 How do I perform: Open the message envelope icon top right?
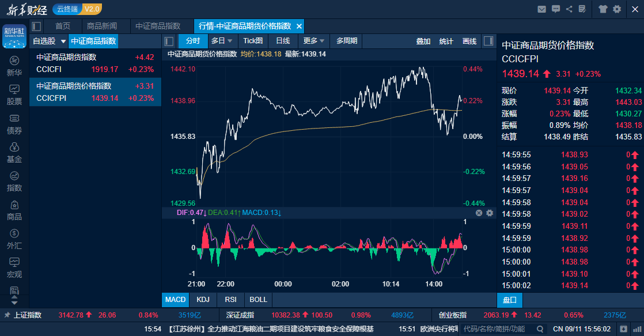click(541, 9)
